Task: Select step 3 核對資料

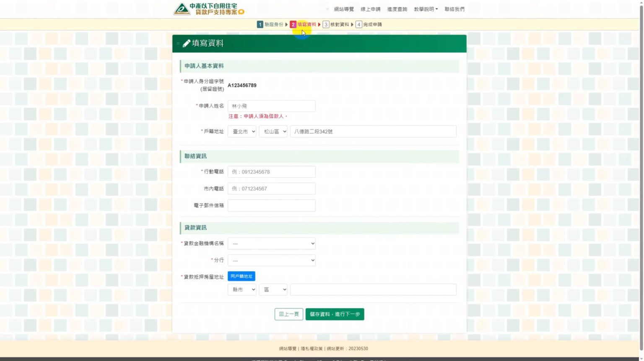Action: (336, 24)
